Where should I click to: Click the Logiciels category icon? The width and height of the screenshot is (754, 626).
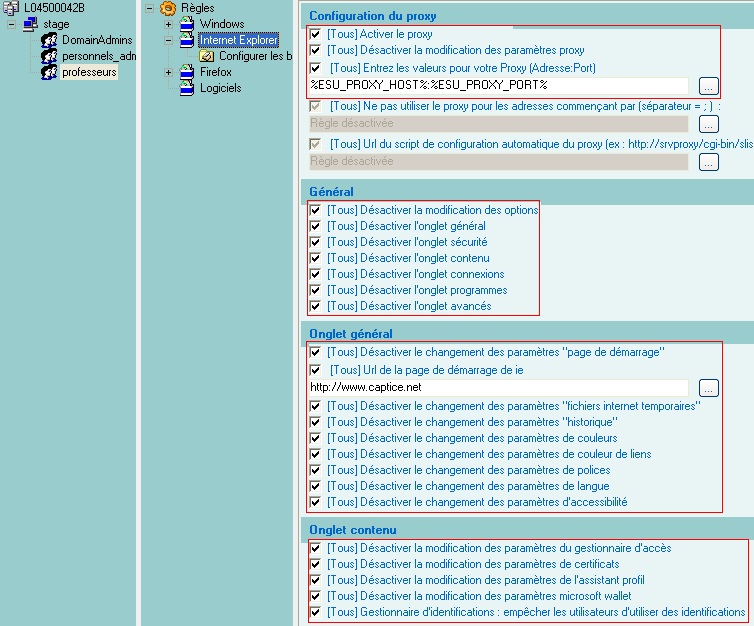pyautogui.click(x=187, y=88)
